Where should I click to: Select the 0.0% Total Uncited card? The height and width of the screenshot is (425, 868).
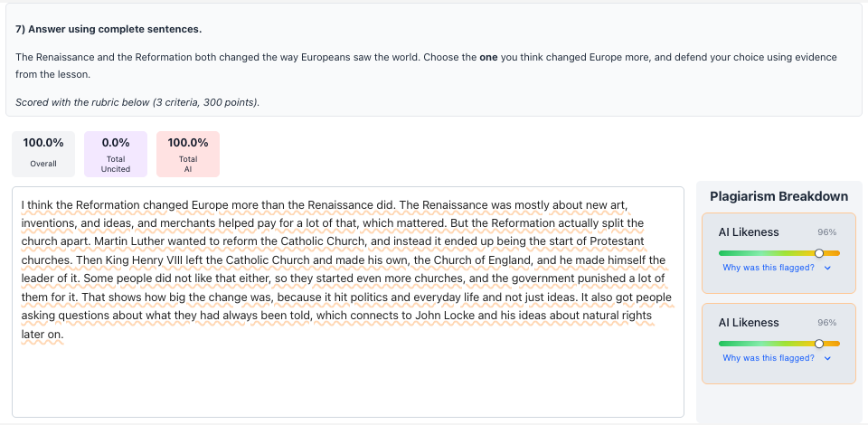116,154
